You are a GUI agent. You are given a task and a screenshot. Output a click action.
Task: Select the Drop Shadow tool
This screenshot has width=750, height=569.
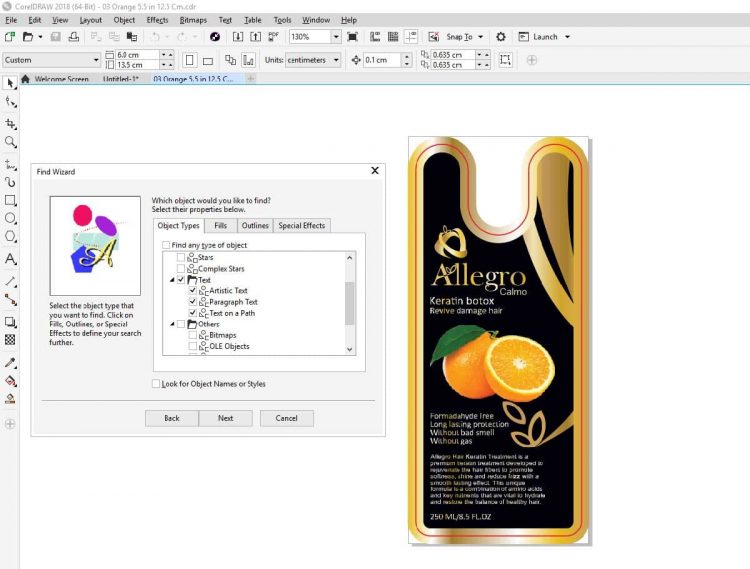pos(10,322)
